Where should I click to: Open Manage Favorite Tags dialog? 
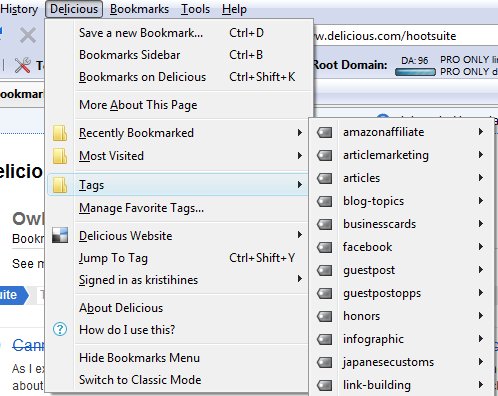click(177, 208)
